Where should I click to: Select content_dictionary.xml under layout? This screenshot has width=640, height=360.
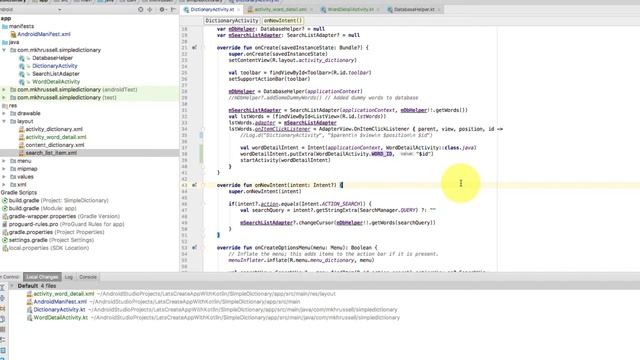(55, 145)
